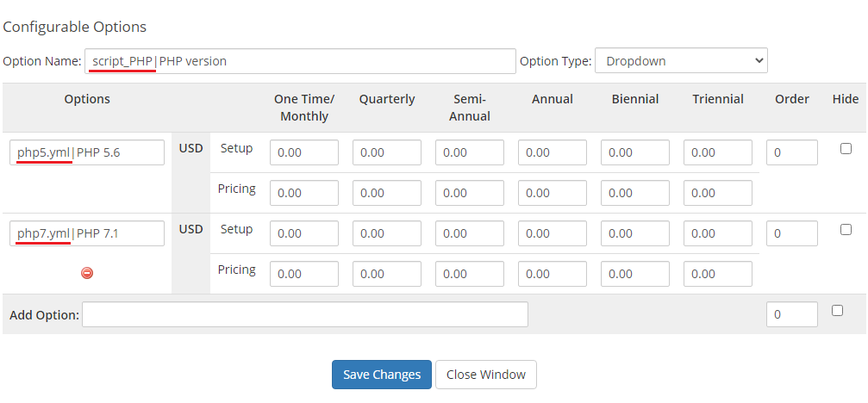Click PHP 7.1 Pricing Triennial field
Viewport: 868px width, 403px height.
coord(718,274)
